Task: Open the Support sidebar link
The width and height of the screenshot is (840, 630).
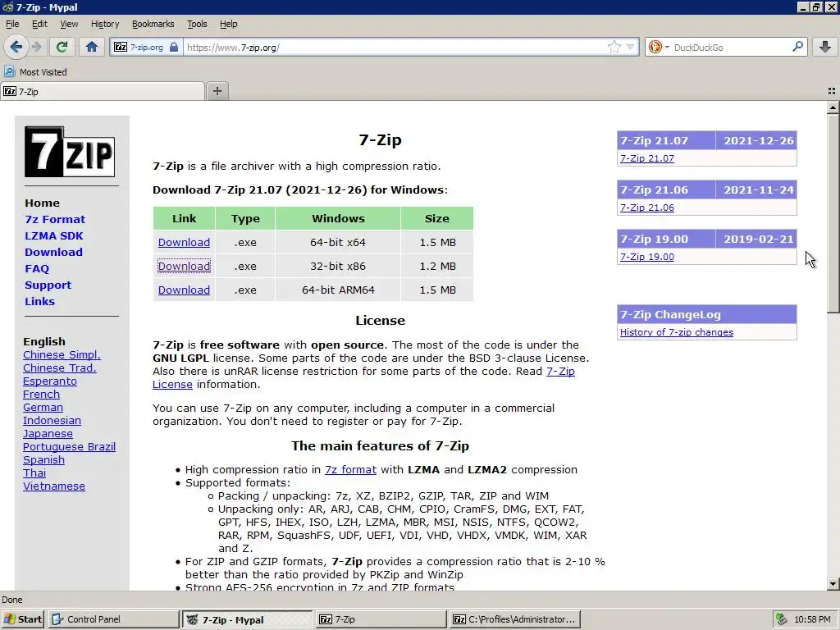Action: coord(48,285)
